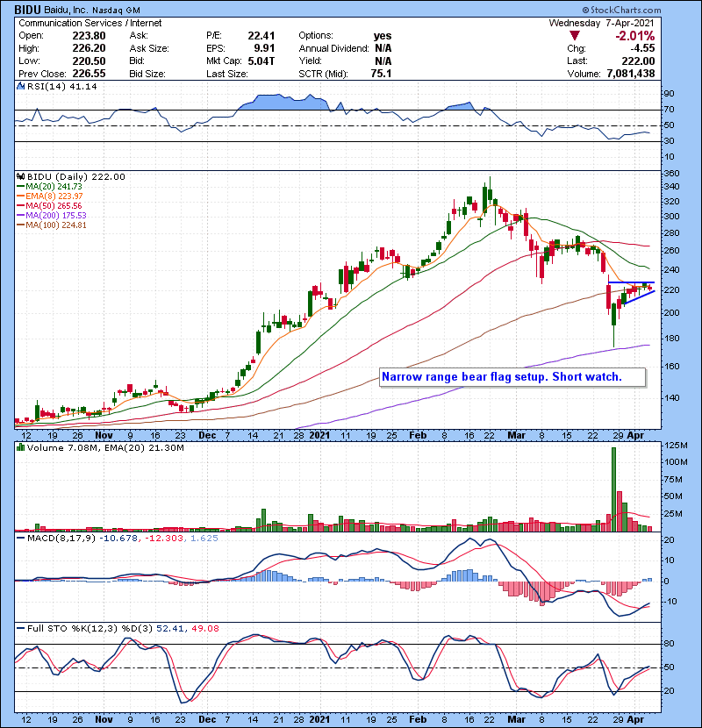Click the High value 226.20
This screenshot has width=702, height=728.
[89, 48]
